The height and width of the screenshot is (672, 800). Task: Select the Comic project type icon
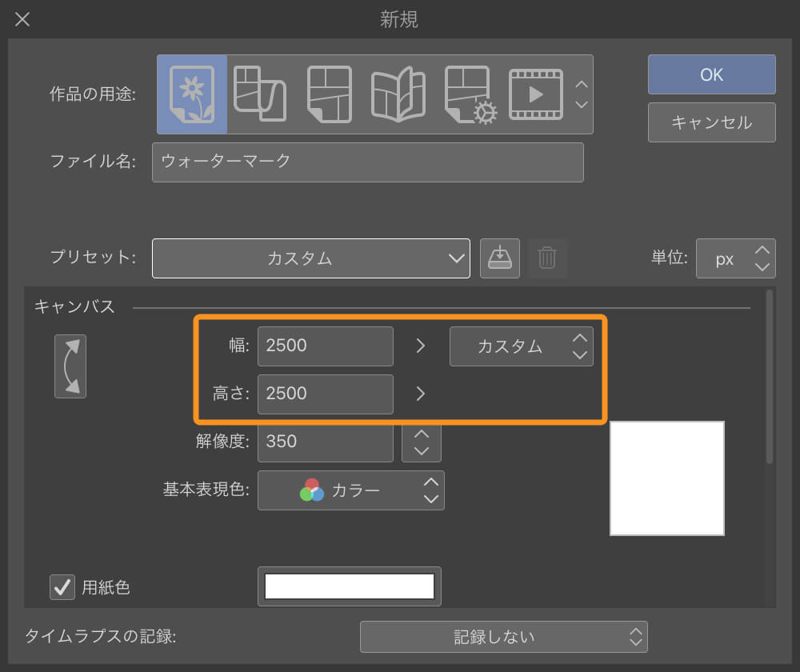point(329,94)
